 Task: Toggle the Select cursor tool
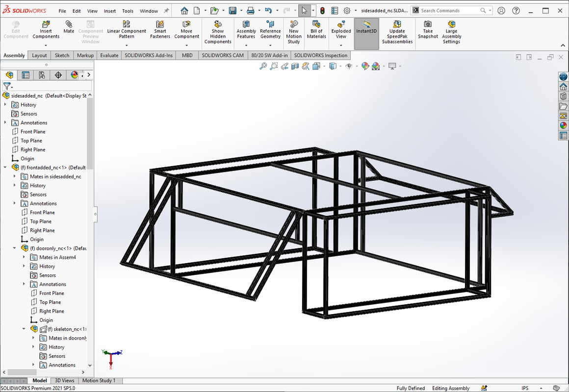click(x=304, y=10)
